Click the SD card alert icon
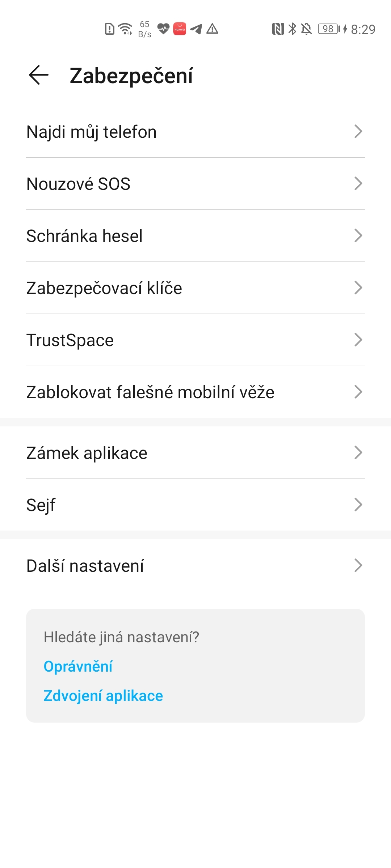This screenshot has width=391, height=868. click(x=109, y=29)
